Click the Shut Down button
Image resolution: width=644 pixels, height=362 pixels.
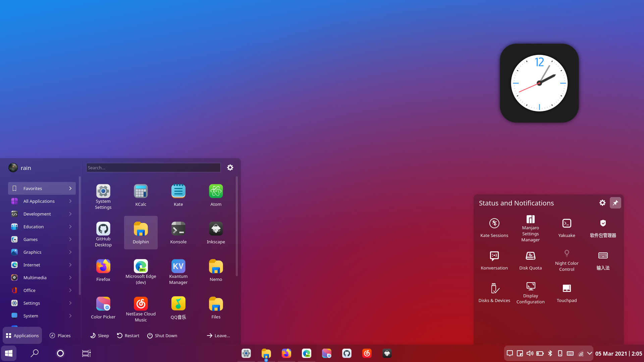point(162,336)
